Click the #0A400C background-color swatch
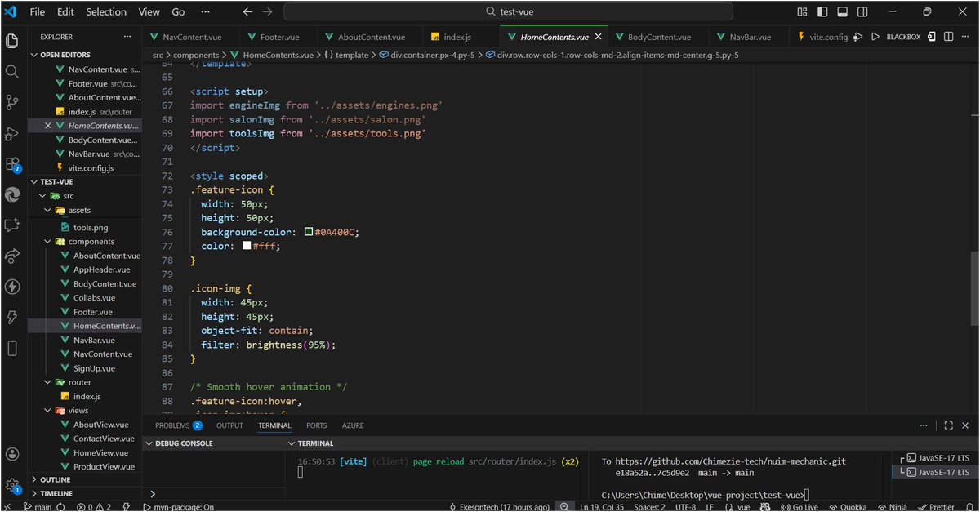The image size is (980, 512). [308, 232]
